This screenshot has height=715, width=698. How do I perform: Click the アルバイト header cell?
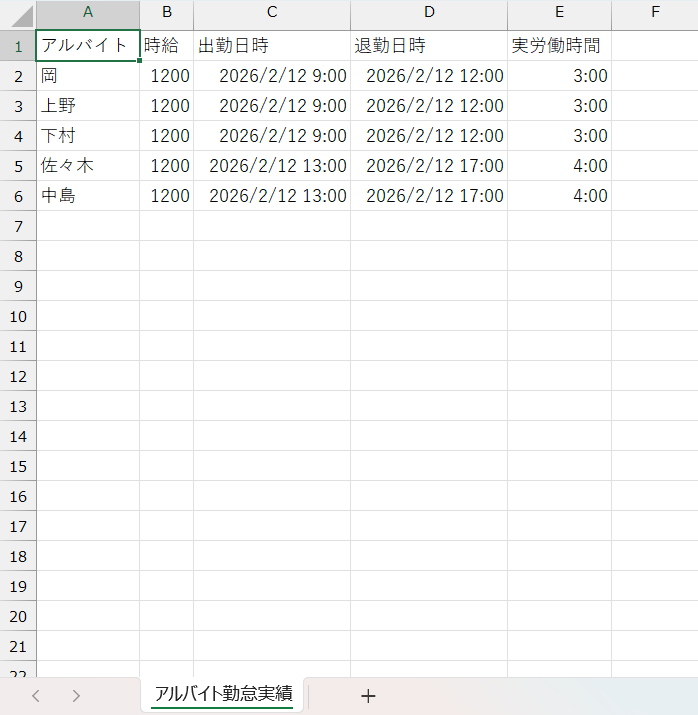(88, 46)
